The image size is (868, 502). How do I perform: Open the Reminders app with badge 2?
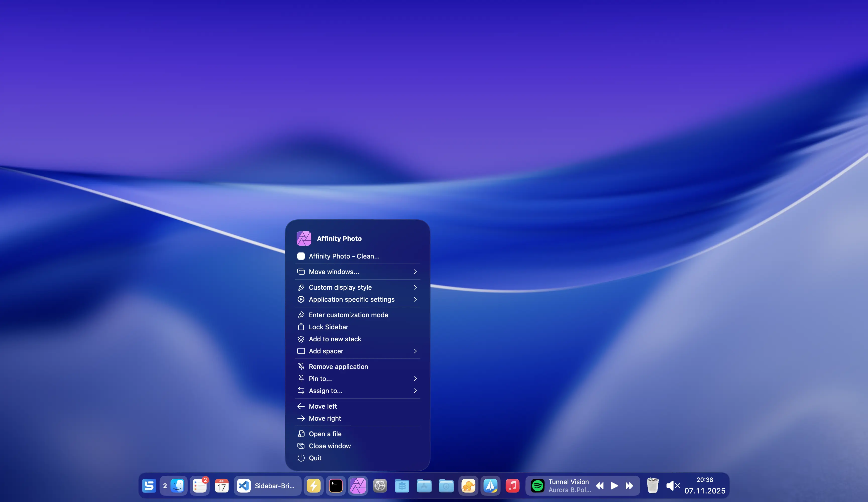pyautogui.click(x=200, y=486)
